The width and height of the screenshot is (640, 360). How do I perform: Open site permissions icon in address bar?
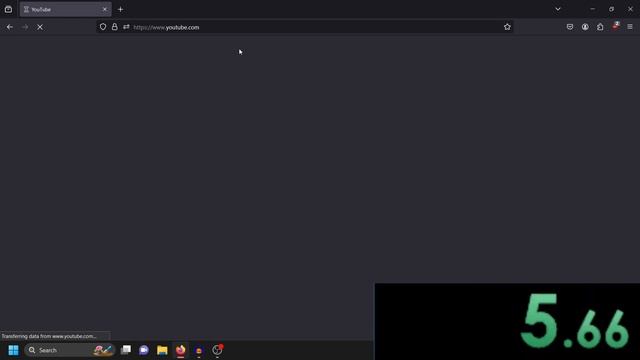[x=126, y=27]
